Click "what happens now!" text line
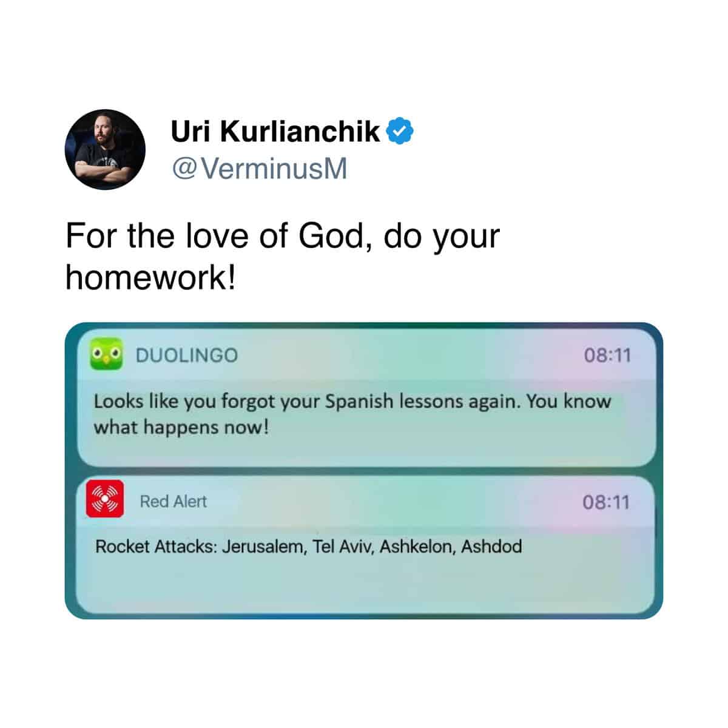The image size is (728, 728). (181, 428)
